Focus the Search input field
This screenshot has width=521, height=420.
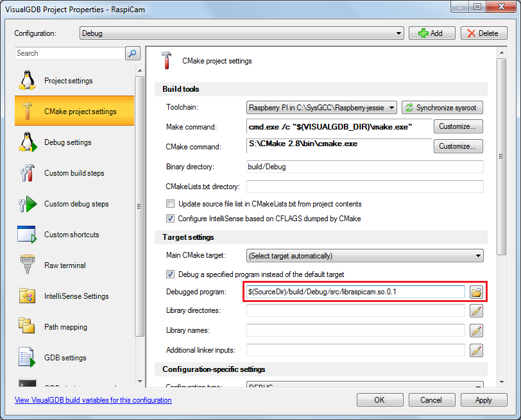[70, 53]
